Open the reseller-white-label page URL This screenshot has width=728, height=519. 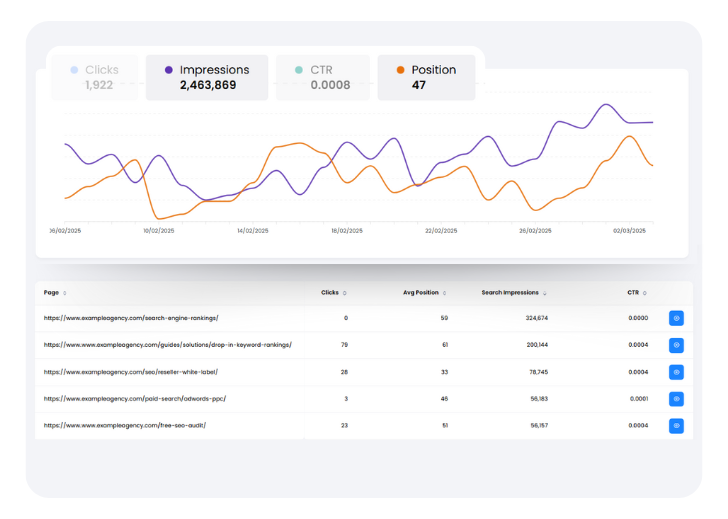coord(131,372)
